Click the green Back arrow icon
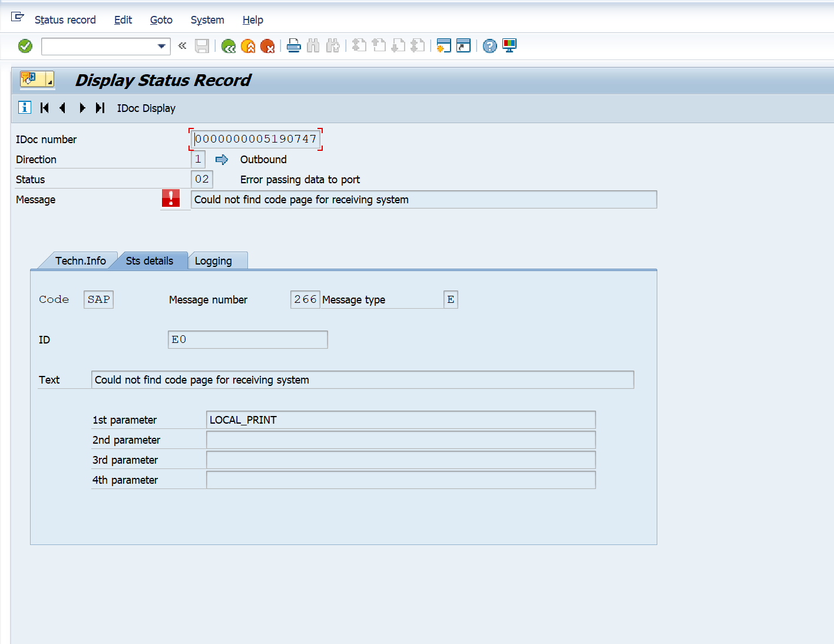Viewport: 834px width, 644px height. coord(229,46)
